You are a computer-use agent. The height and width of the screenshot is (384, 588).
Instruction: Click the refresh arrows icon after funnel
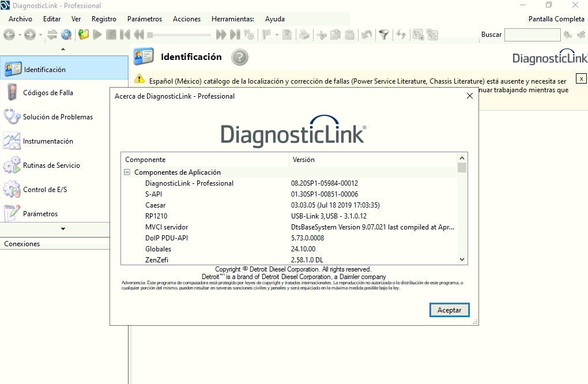click(401, 35)
